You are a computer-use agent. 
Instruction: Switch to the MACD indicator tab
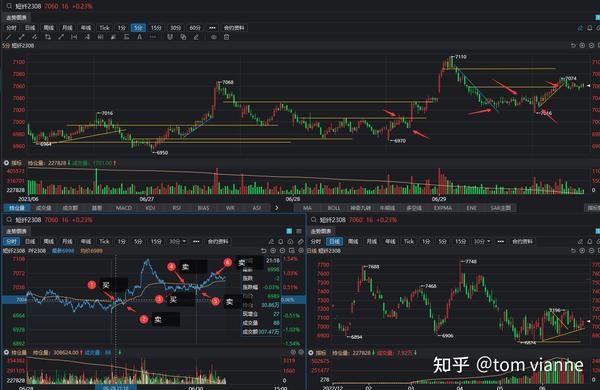coord(124,208)
